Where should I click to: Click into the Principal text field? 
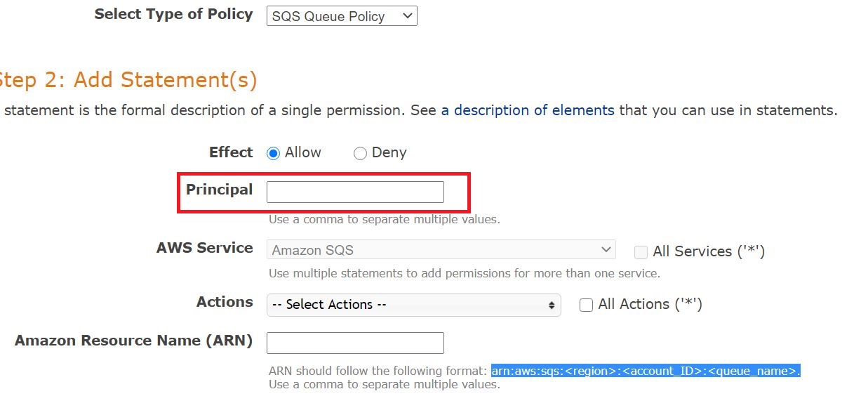(355, 192)
